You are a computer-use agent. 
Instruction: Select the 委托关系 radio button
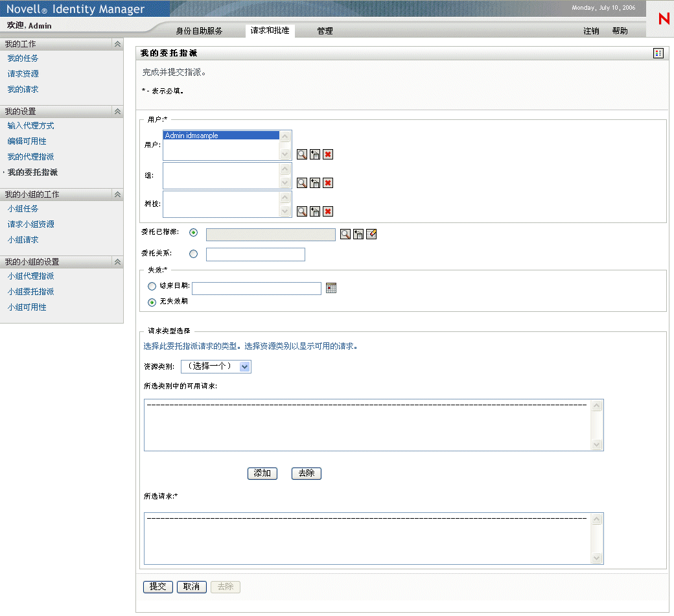pyautogui.click(x=193, y=254)
